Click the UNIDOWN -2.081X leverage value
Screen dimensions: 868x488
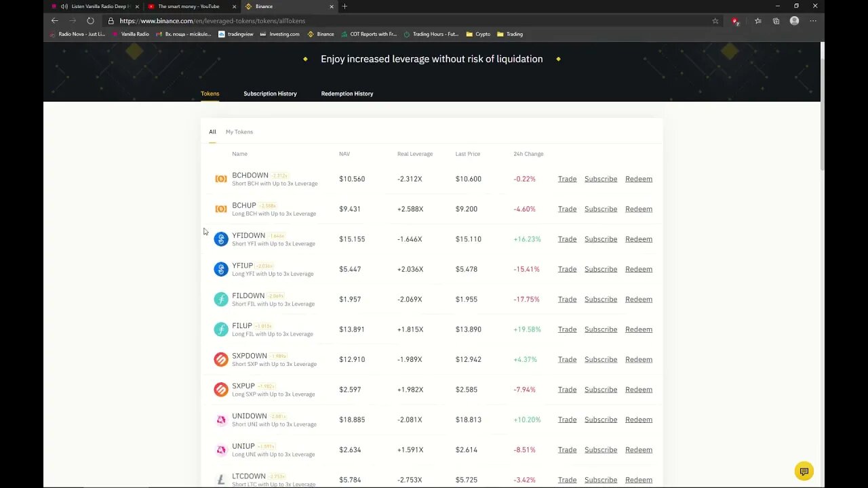(410, 420)
